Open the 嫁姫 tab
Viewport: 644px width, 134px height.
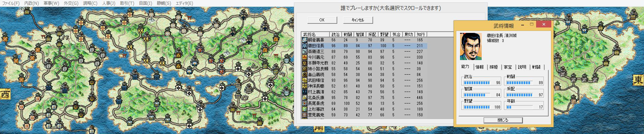pyautogui.click(x=493, y=67)
